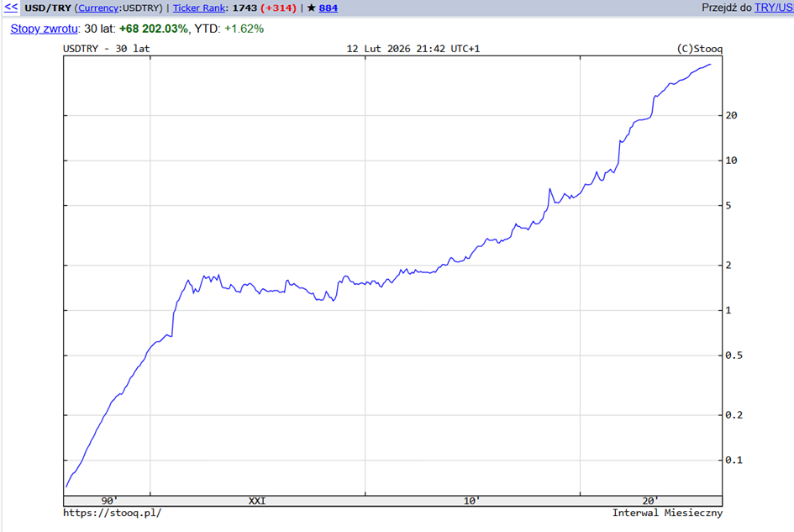Click the 10' marker on time axis
This screenshot has width=794, height=532.
471,501
